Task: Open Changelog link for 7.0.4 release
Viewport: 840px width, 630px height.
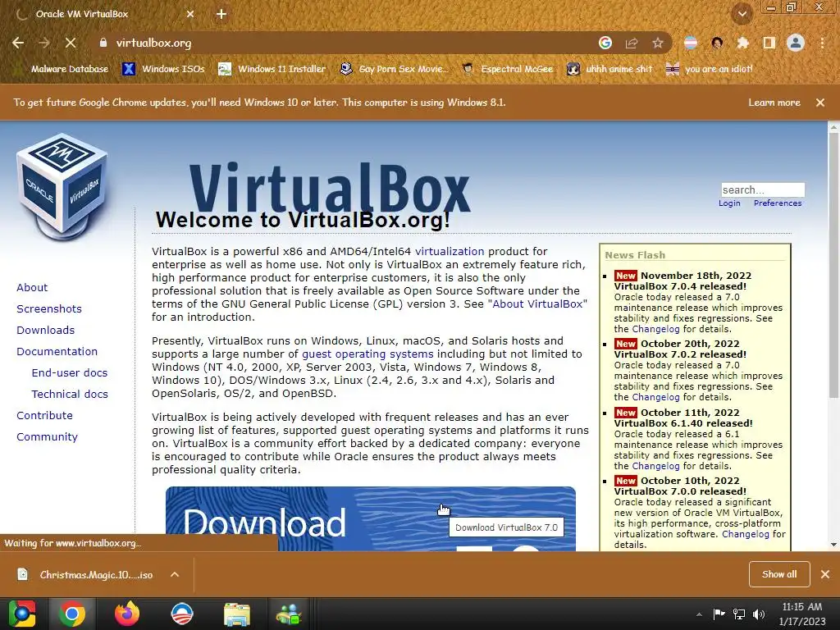Action: click(655, 329)
